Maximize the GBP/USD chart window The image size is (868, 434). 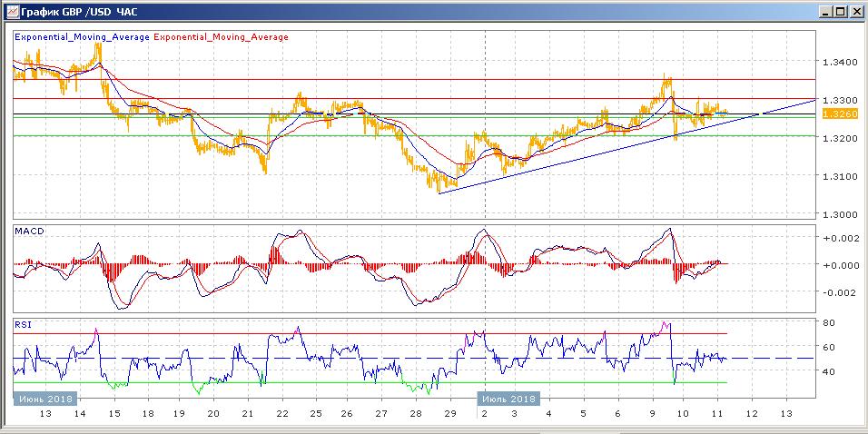tap(841, 11)
